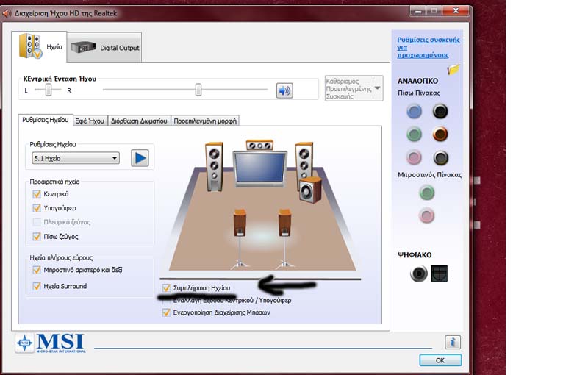Click the green front panel jack
588x375 pixels.
point(426,193)
